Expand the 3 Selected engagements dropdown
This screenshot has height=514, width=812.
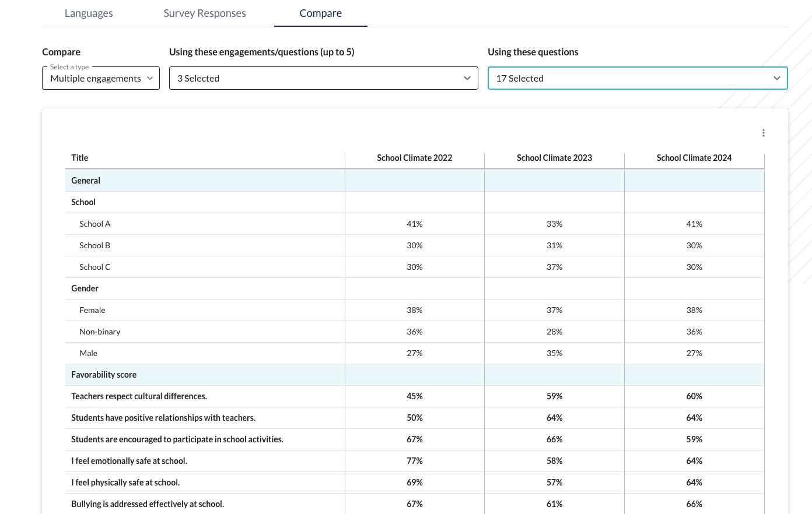[324, 78]
